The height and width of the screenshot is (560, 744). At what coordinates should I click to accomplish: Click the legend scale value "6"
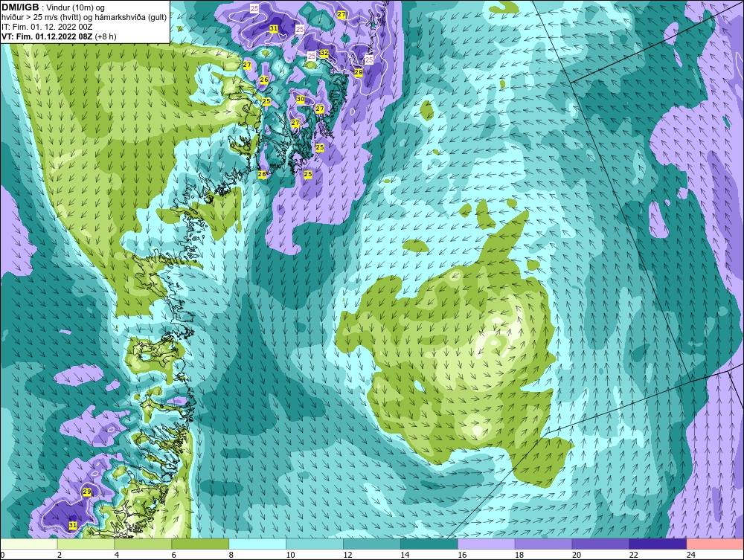point(173,555)
